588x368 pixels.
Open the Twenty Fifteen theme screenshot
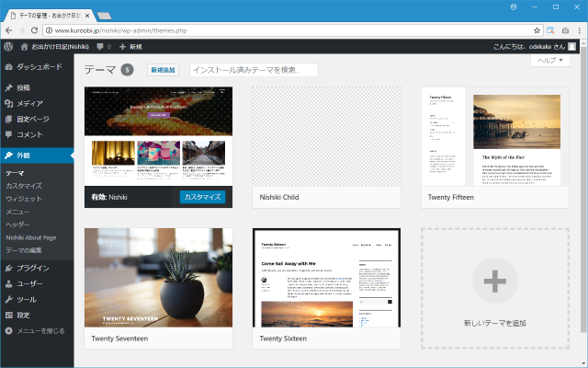pyautogui.click(x=495, y=136)
